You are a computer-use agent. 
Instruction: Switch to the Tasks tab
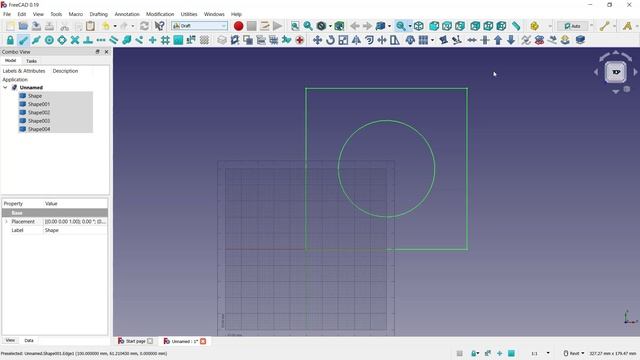[x=31, y=61]
